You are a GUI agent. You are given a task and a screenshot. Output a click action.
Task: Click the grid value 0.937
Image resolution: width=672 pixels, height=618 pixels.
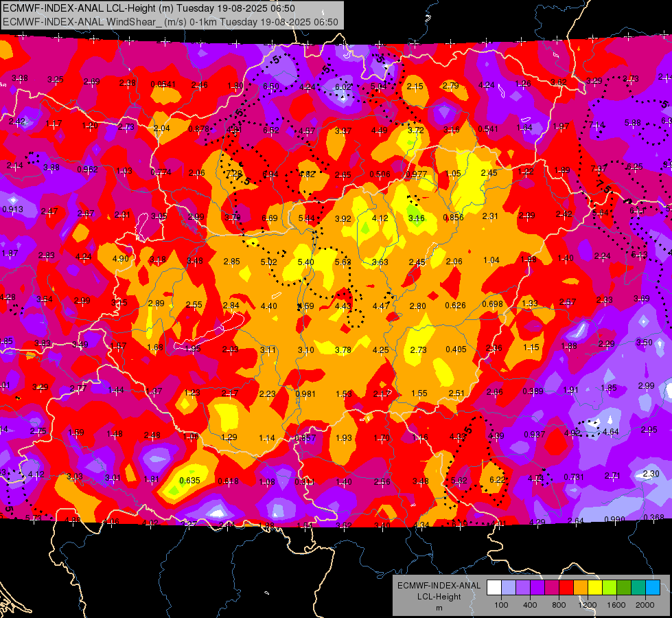click(x=535, y=435)
